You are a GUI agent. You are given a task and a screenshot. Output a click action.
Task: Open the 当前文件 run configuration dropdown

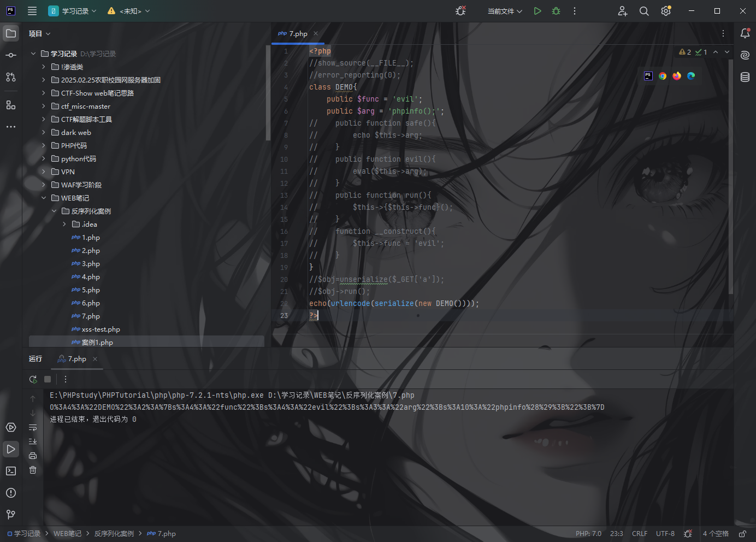(x=505, y=11)
